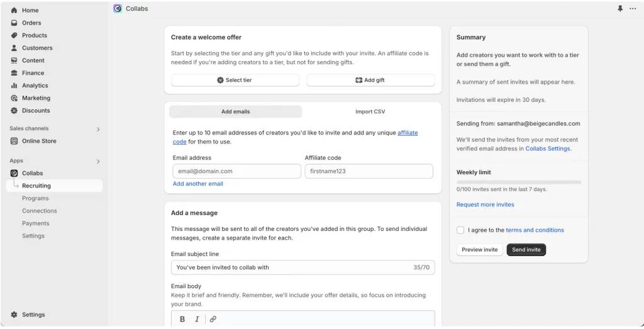Image resolution: width=644 pixels, height=329 pixels.
Task: Focus the Email subject line field
Action: tap(303, 267)
